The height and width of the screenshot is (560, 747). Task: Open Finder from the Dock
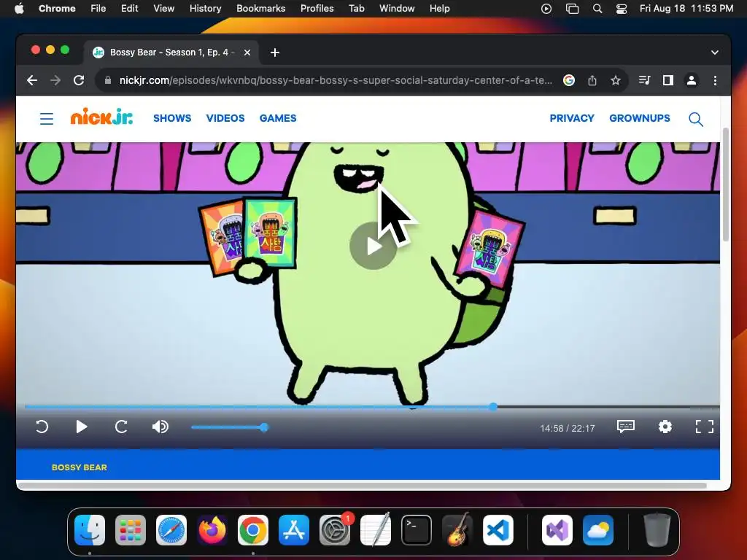(90, 530)
